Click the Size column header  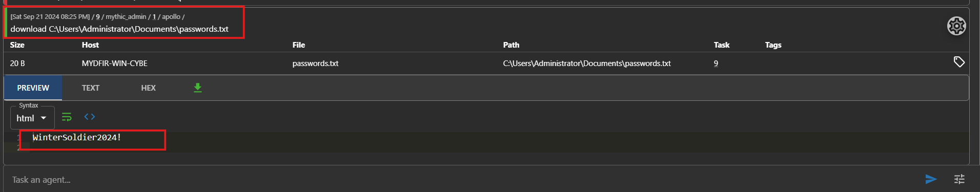(x=17, y=45)
